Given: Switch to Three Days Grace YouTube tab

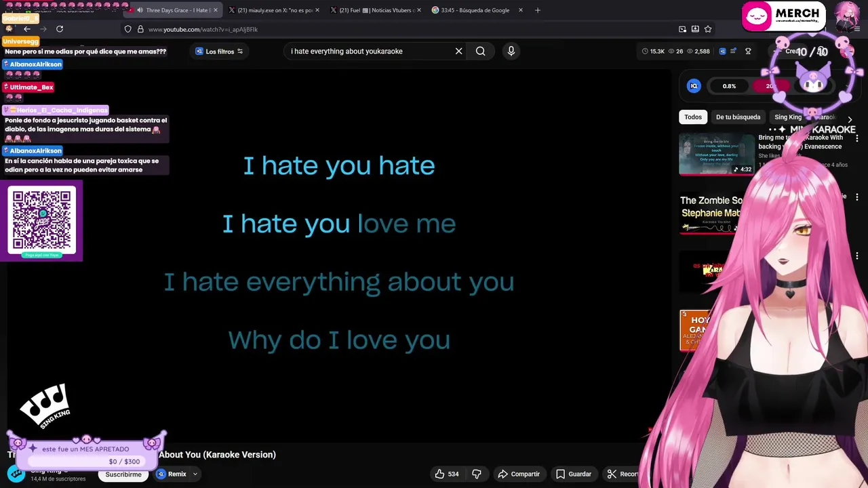Looking at the screenshot, I should pos(174,10).
